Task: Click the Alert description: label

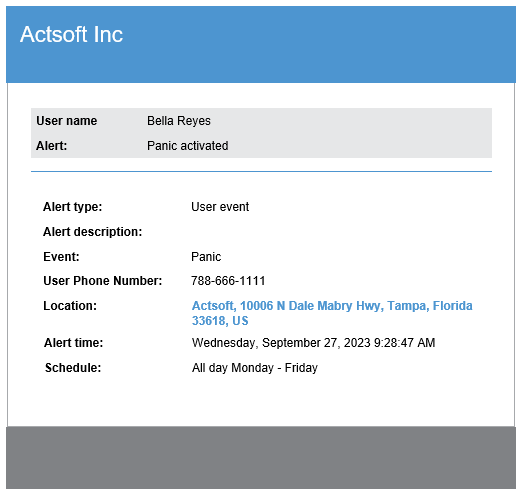Action: point(93,232)
